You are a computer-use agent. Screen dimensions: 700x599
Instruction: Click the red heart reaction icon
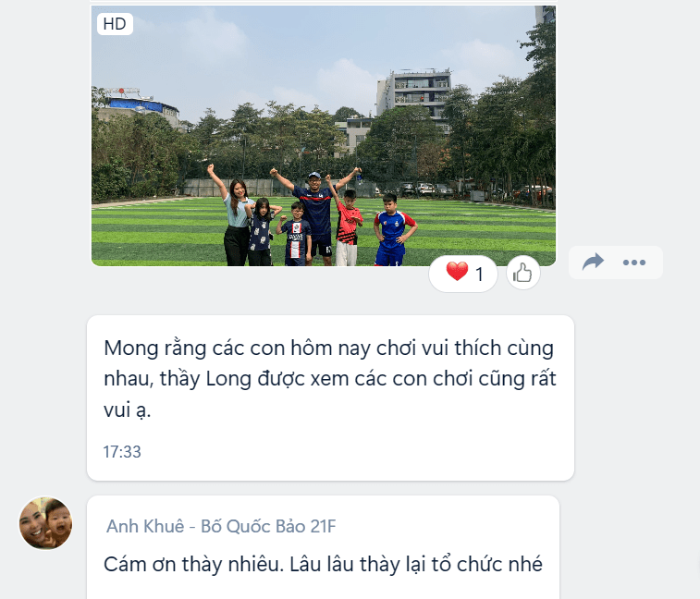tap(457, 272)
